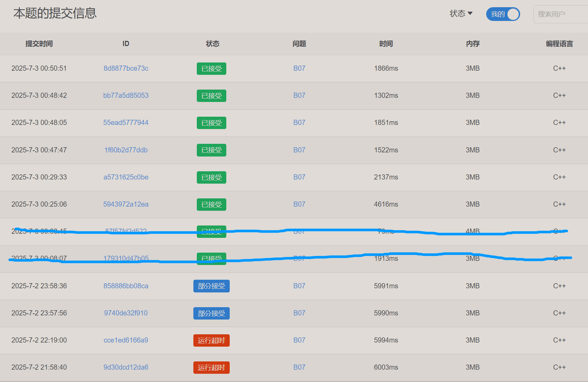Open submission ID 5943972a12ea
Viewport: 588px width, 382px height.
pos(126,204)
